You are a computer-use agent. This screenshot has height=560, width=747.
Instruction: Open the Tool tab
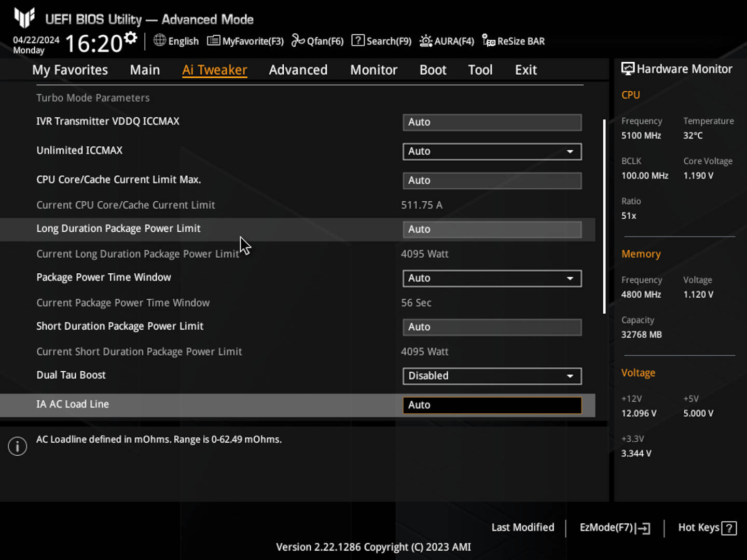click(480, 70)
